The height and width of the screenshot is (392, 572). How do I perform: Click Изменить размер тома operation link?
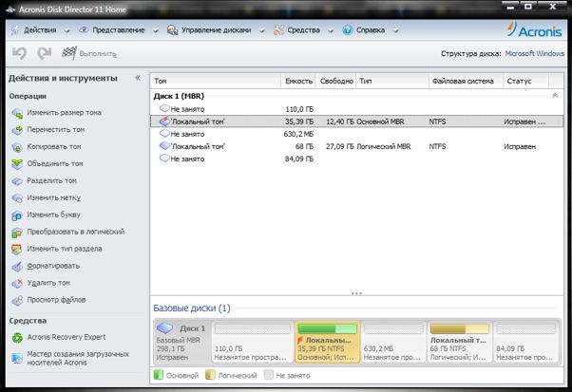(65, 113)
